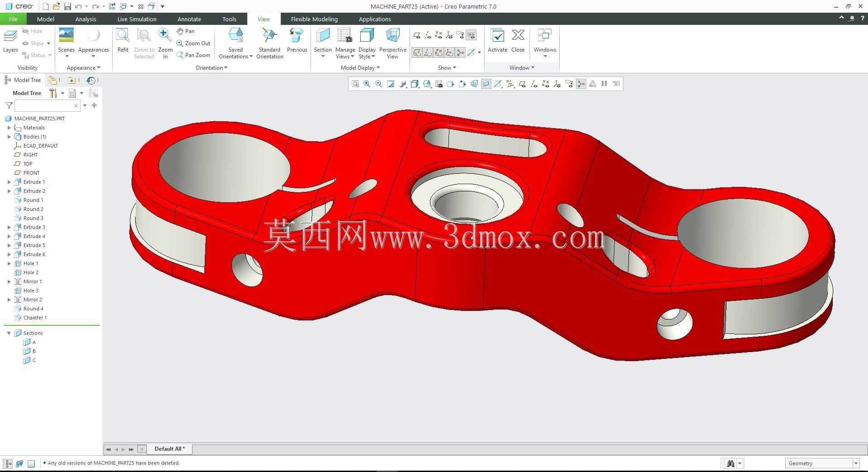Select the Pan hand tool
Screen dimensions: 868x472
186,31
